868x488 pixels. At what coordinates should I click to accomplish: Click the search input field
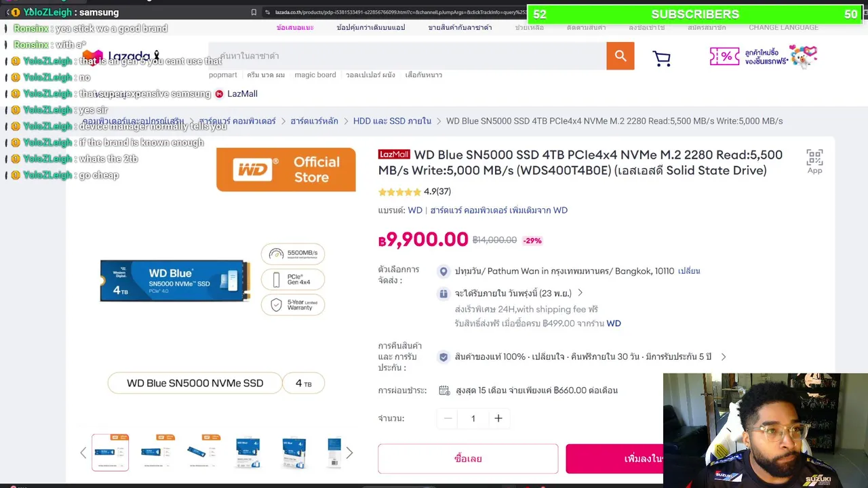point(408,56)
